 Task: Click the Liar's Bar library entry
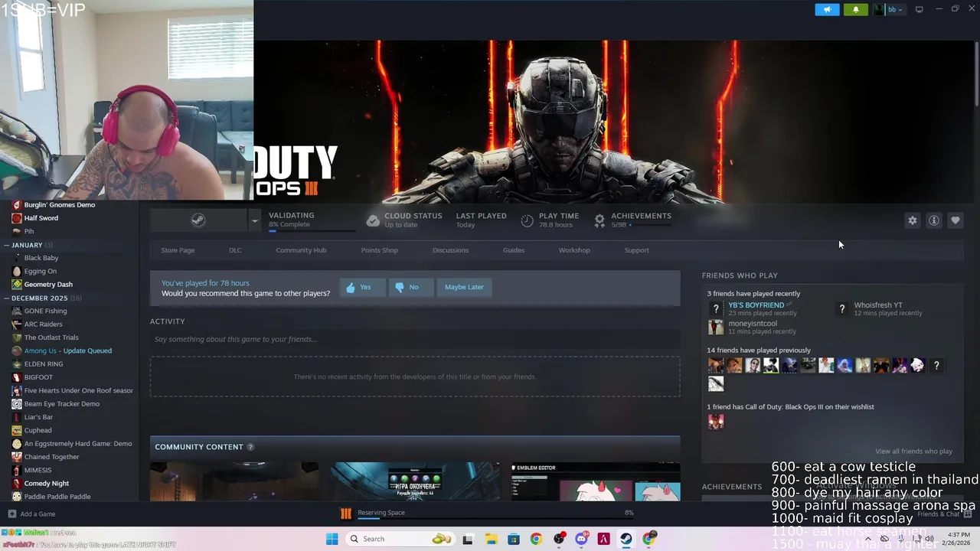tap(38, 417)
